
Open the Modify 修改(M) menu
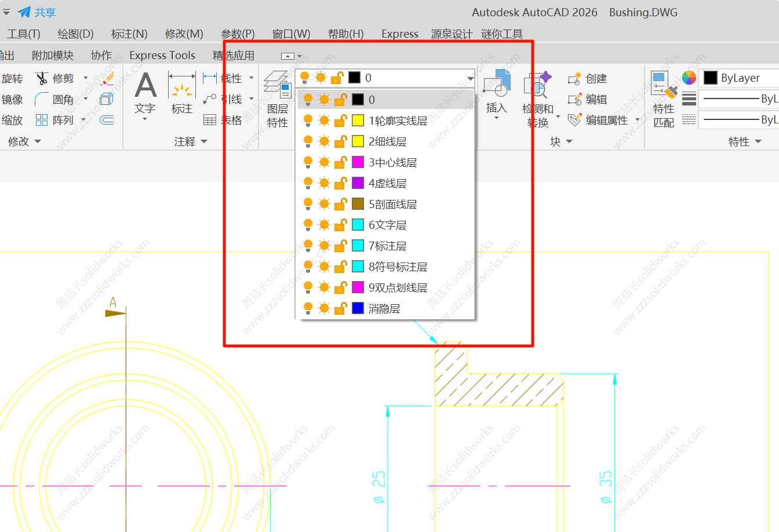[184, 34]
